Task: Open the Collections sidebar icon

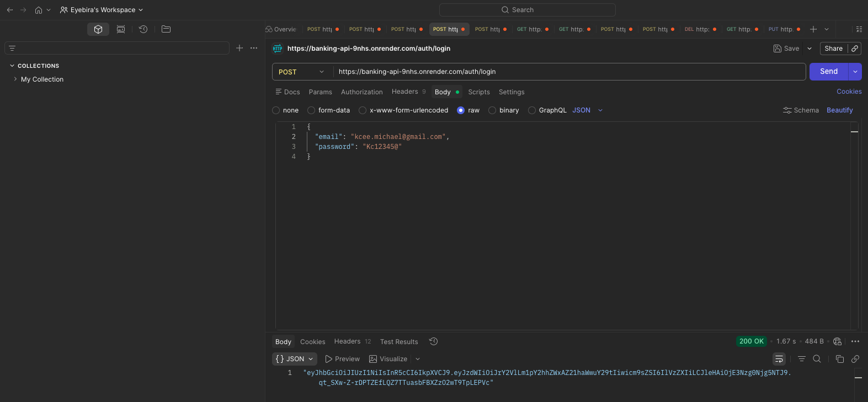Action: 98,29
